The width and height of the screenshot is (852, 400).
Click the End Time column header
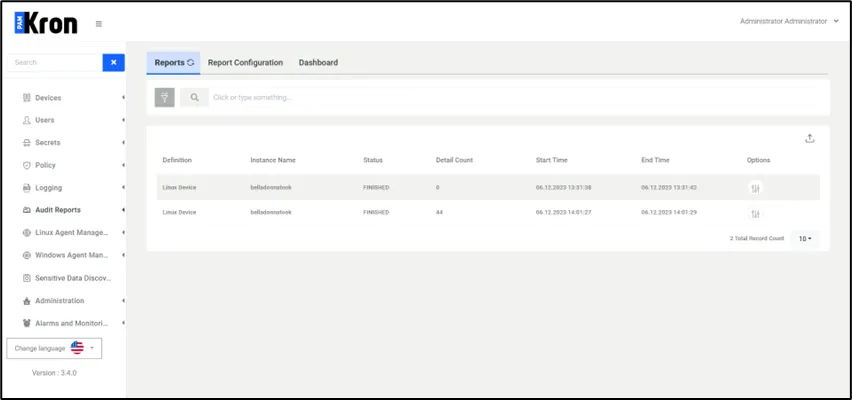click(x=655, y=160)
